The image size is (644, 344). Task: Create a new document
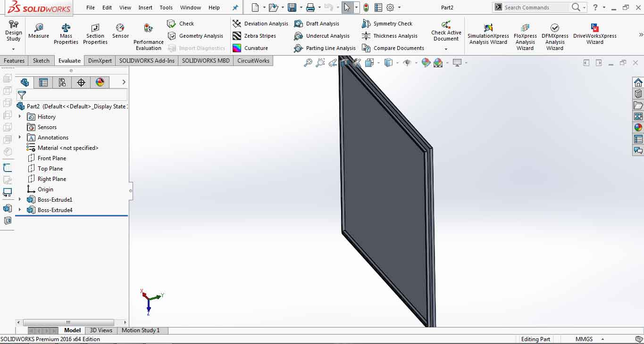click(x=255, y=8)
